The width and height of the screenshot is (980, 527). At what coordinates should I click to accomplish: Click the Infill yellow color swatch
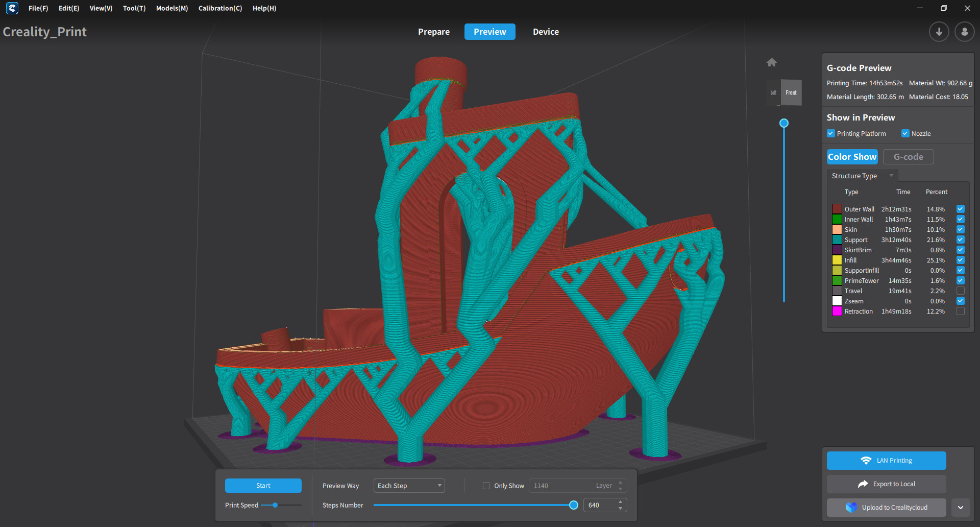(837, 260)
